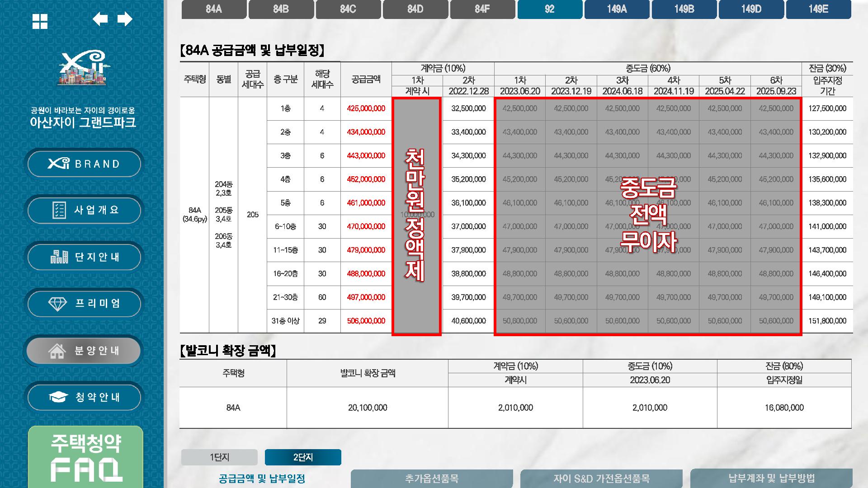Click the 21~30층 floor row label

[285, 297]
